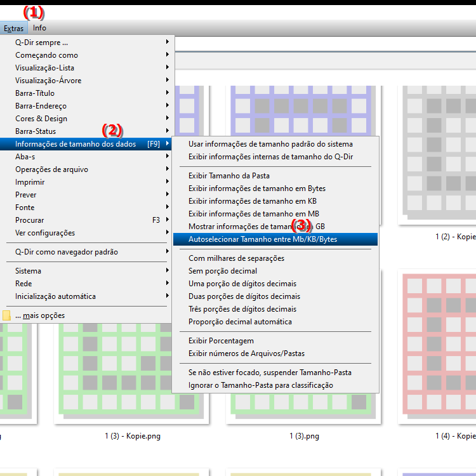476x476 pixels.
Task: Toggle Exibir Tamanho da Pasta
Action: point(275,176)
